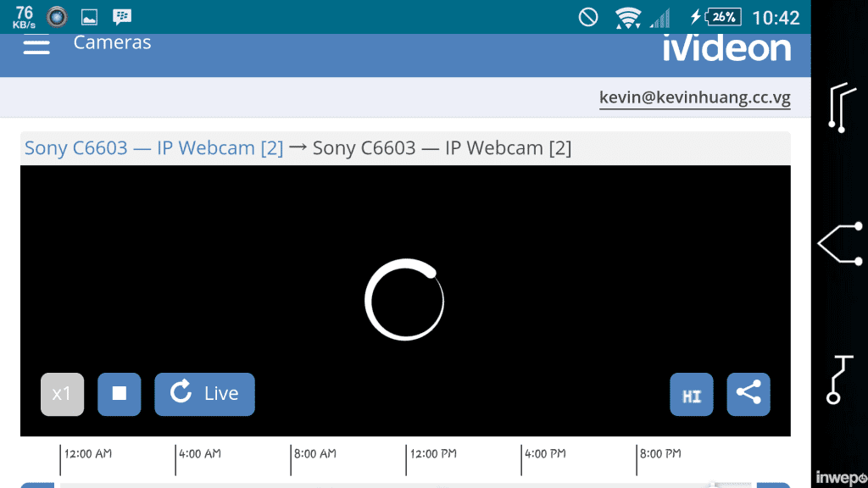Open sharing options for the camera stream
868x488 pixels.
click(x=748, y=394)
